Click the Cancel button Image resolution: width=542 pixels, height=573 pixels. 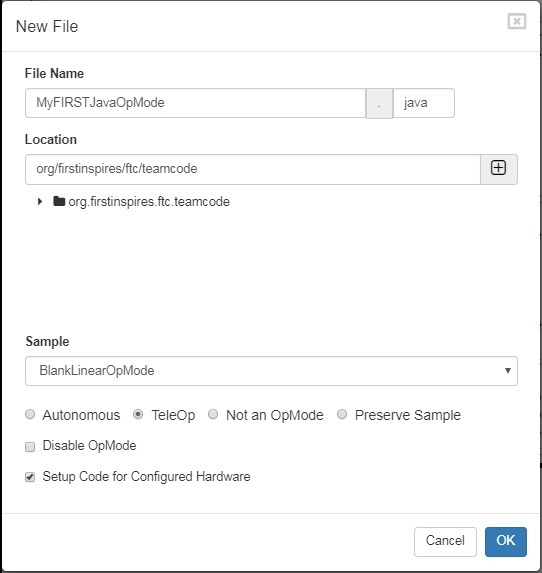445,541
